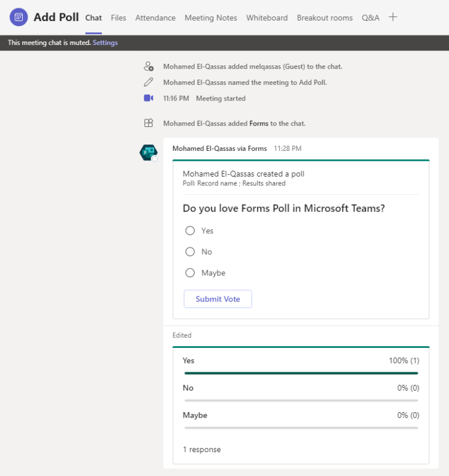This screenshot has height=476, width=449.
Task: Open Settings from the muted chat banner
Action: pos(105,42)
